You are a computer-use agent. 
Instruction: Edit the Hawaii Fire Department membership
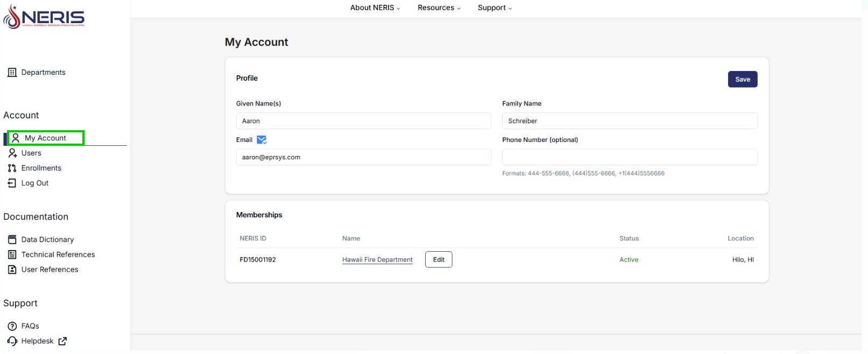[x=439, y=260]
